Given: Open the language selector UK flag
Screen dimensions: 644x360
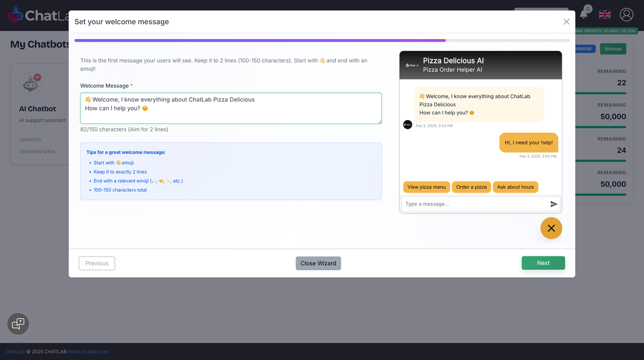Looking at the screenshot, I should pyautogui.click(x=605, y=14).
